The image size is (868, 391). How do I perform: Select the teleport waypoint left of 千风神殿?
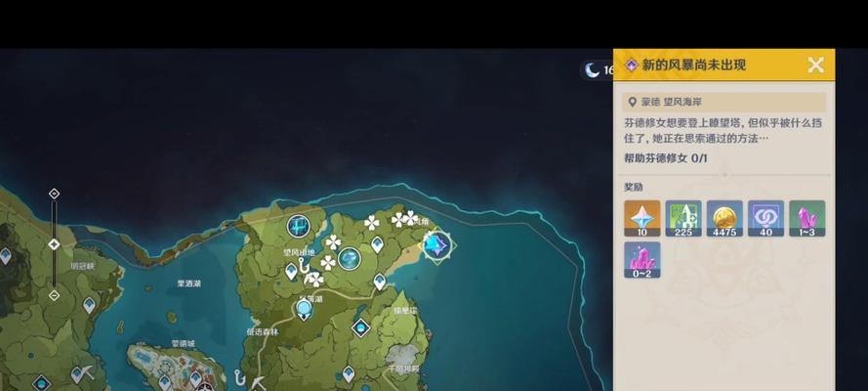coord(349,374)
